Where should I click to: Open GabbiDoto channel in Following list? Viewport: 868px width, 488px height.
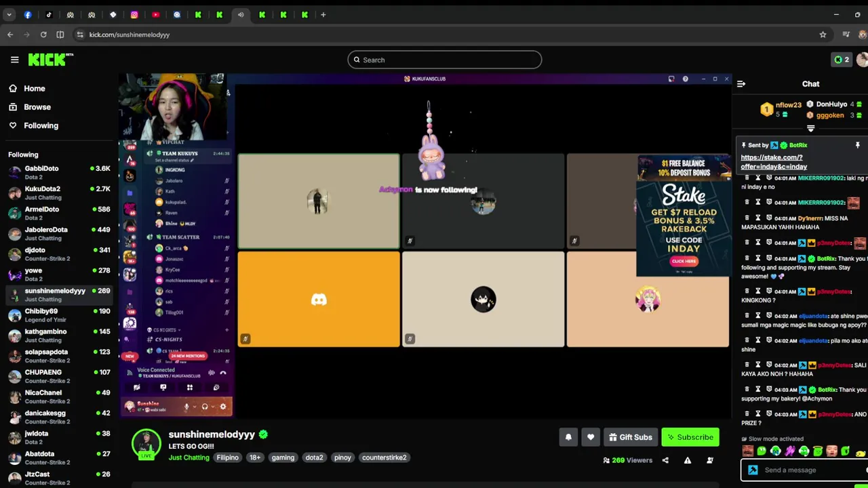coord(58,172)
